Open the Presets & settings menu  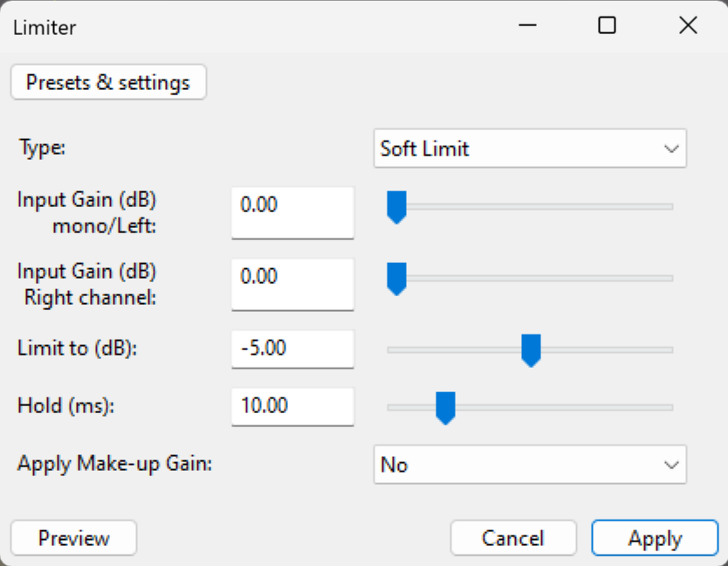[x=108, y=82]
